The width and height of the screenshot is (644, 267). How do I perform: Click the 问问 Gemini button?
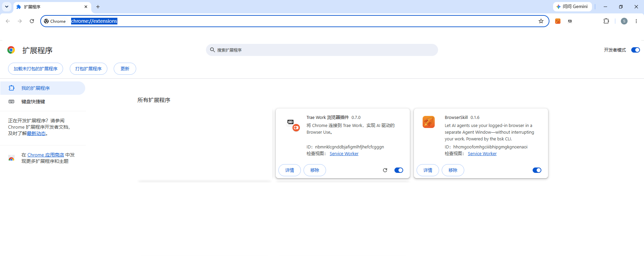(572, 7)
